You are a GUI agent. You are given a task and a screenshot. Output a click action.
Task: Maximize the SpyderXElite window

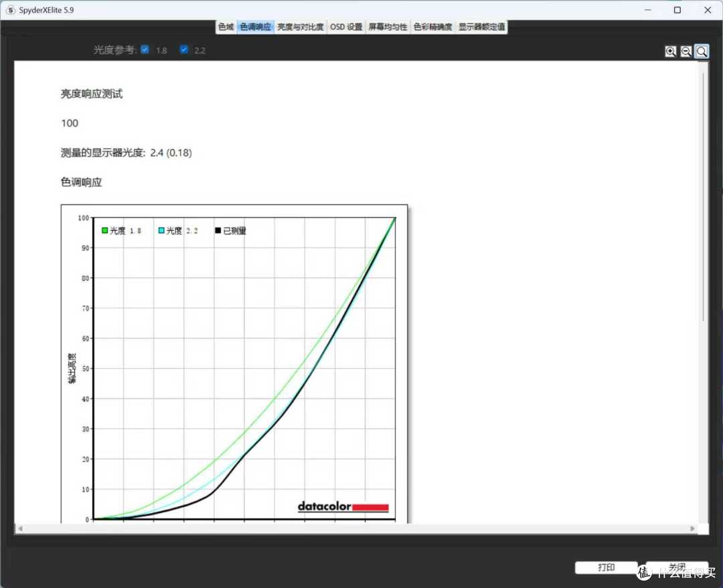click(677, 10)
